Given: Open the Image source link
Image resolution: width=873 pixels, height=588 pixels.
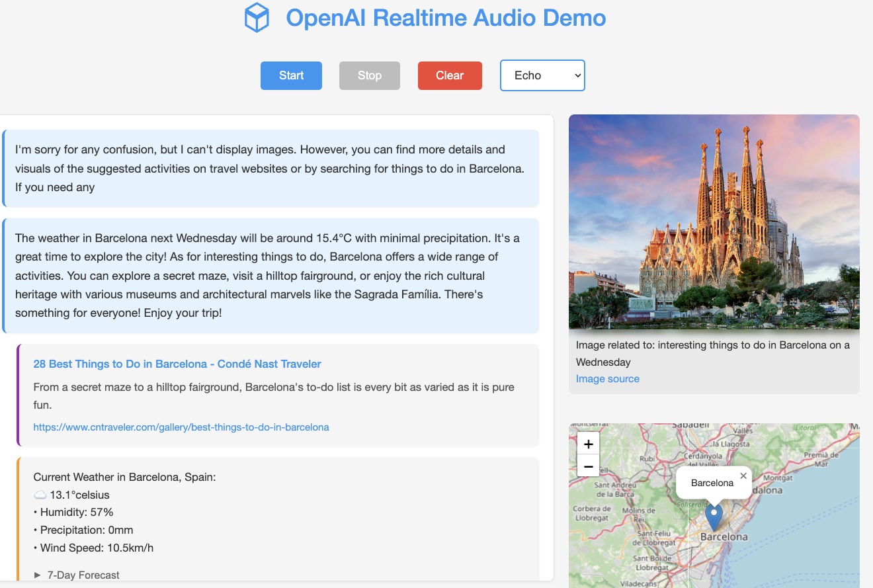Looking at the screenshot, I should [607, 378].
